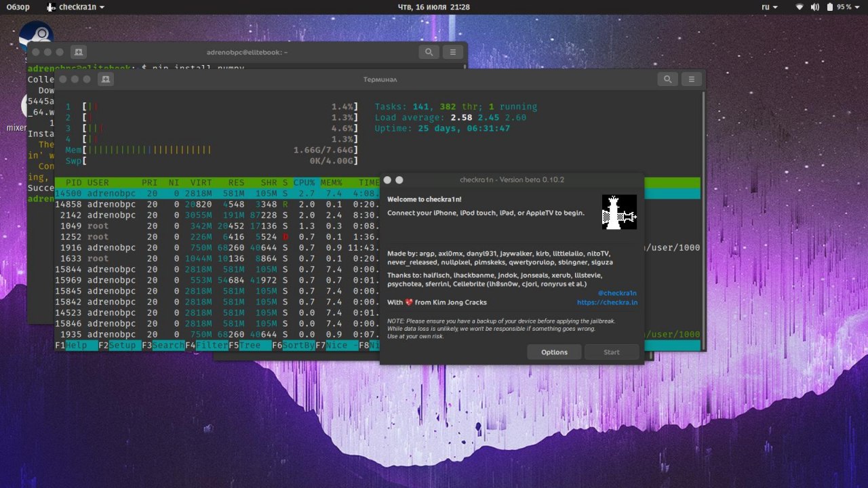Click the battery status icon
Image resolution: width=868 pixels, height=488 pixels.
tap(829, 7)
